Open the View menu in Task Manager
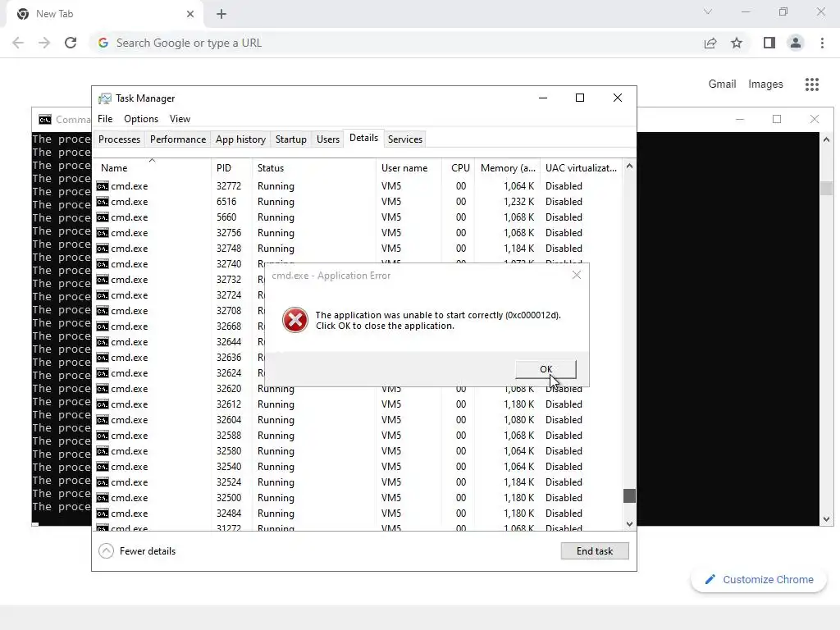 click(180, 119)
